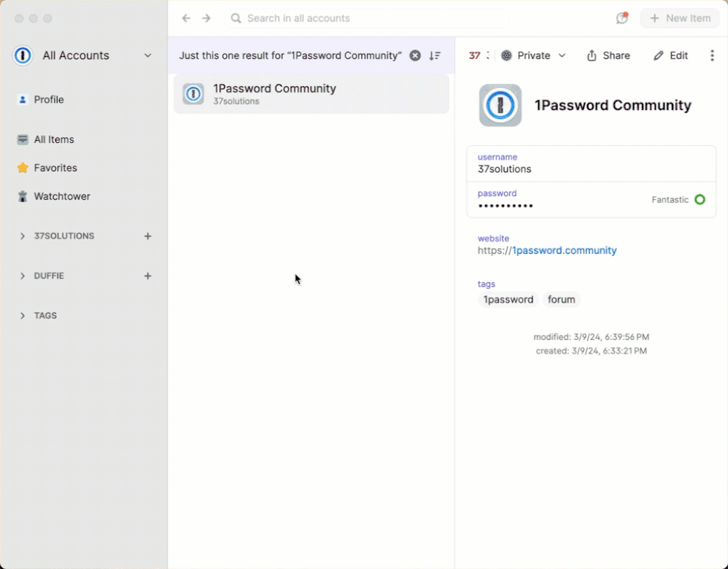Screen dimensions: 728x569
Task: Open the sort order options
Action: coord(435,55)
